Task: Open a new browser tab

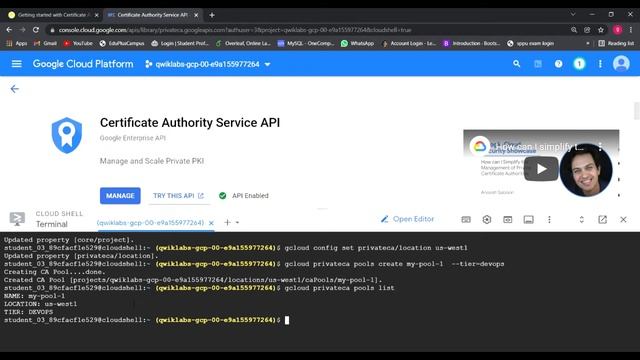Action: (212, 15)
